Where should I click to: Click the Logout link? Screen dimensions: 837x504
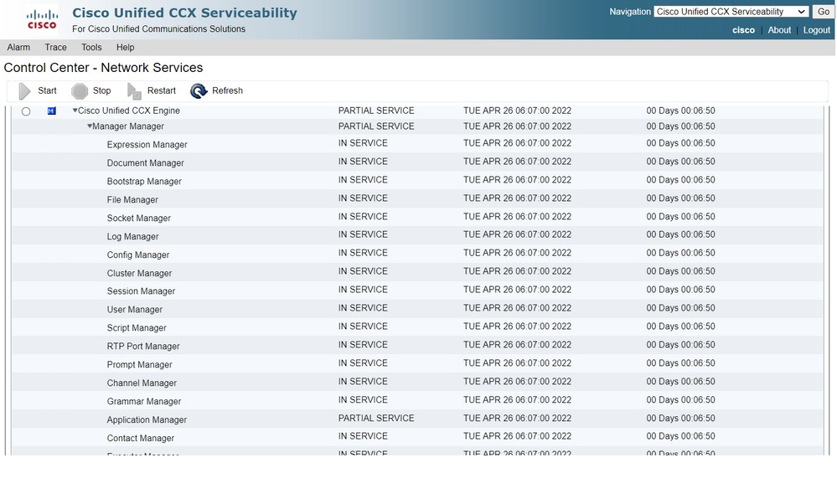(x=817, y=30)
